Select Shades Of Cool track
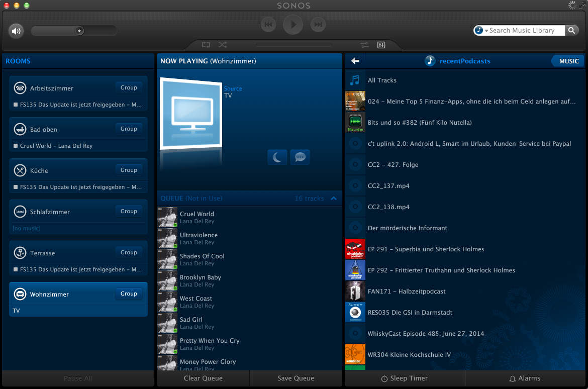The width and height of the screenshot is (588, 389). pos(249,259)
